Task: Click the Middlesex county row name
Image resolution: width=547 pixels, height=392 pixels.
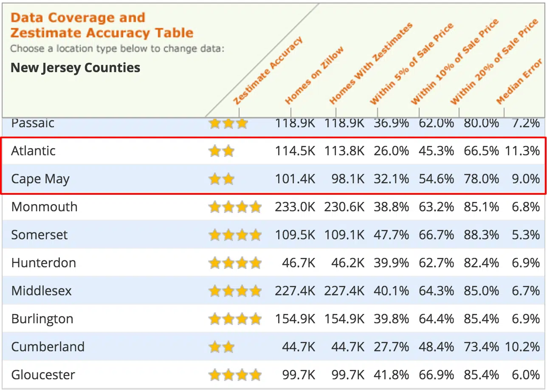Action: point(42,291)
